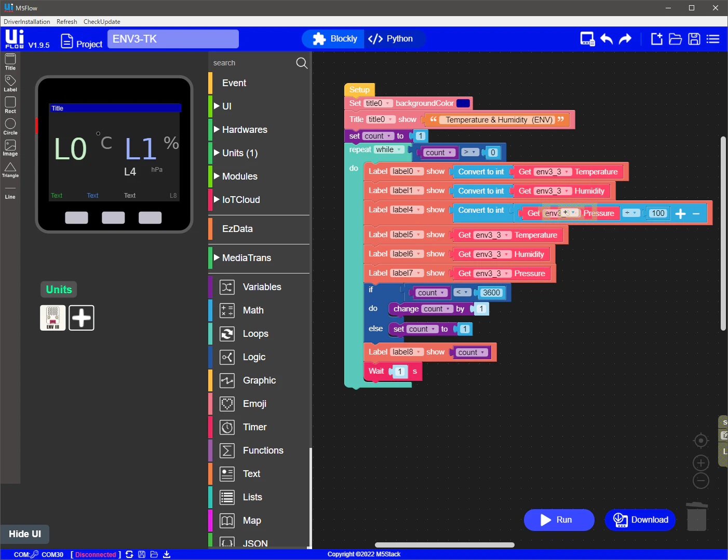Viewport: 728px width, 560px height.
Task: Open the label0 dropdown in the Label block
Action: click(x=407, y=171)
